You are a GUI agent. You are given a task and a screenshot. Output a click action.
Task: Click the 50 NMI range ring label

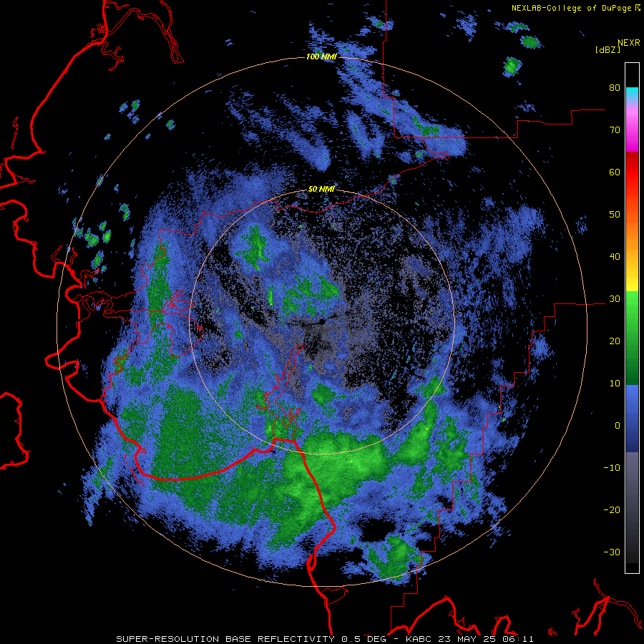click(x=321, y=190)
